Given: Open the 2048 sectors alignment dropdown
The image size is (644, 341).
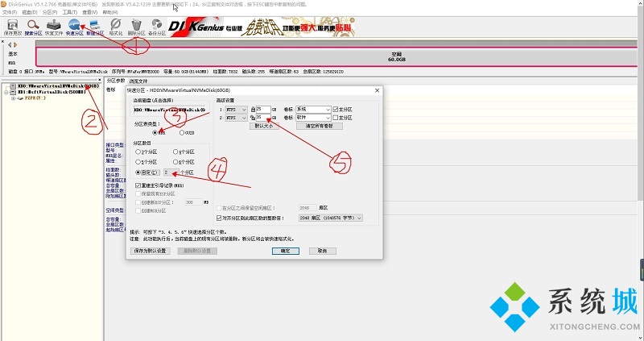Looking at the screenshot, I should 331,218.
